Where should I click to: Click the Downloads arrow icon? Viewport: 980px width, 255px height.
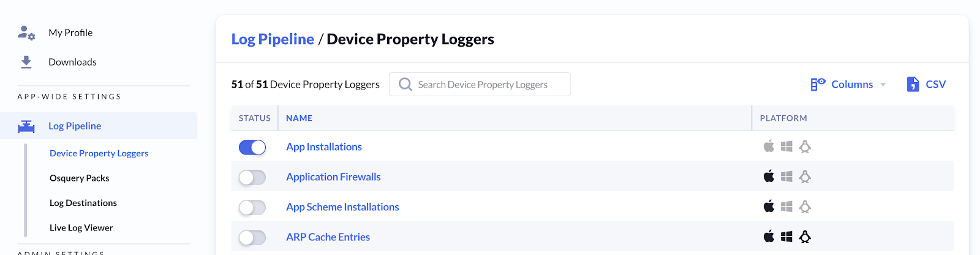(26, 62)
